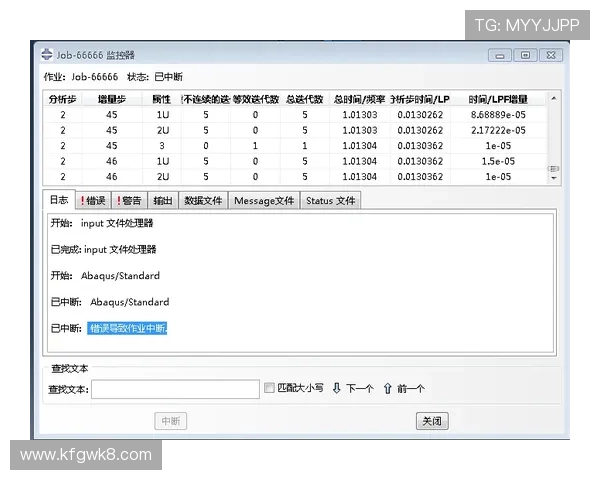
Task: Click the Abaqus icon in the title bar
Action: tap(47, 54)
